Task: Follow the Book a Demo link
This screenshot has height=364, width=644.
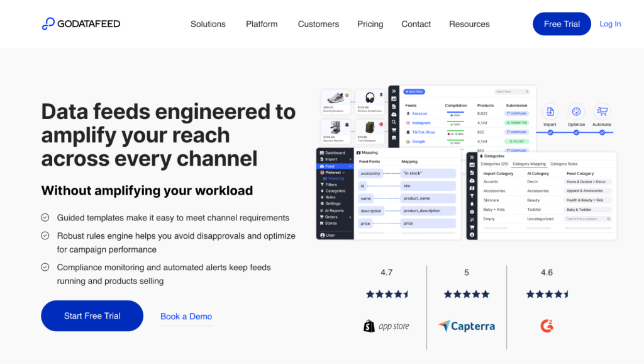Action: (x=186, y=316)
